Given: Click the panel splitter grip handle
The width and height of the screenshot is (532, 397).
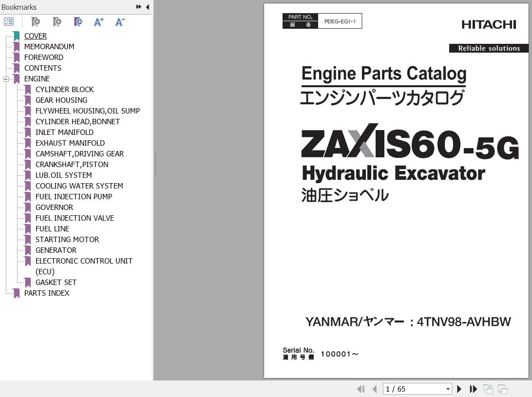Looking at the screenshot, I should coord(155,164).
